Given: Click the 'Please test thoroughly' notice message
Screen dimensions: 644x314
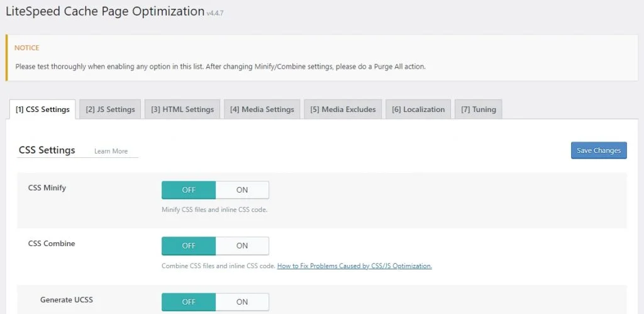Looking at the screenshot, I should (220, 66).
